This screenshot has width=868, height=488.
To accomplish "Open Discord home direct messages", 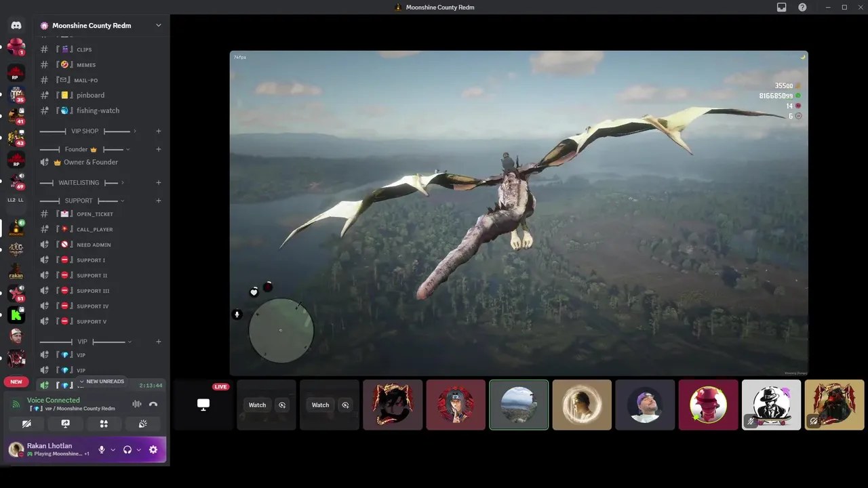I will click(x=16, y=25).
